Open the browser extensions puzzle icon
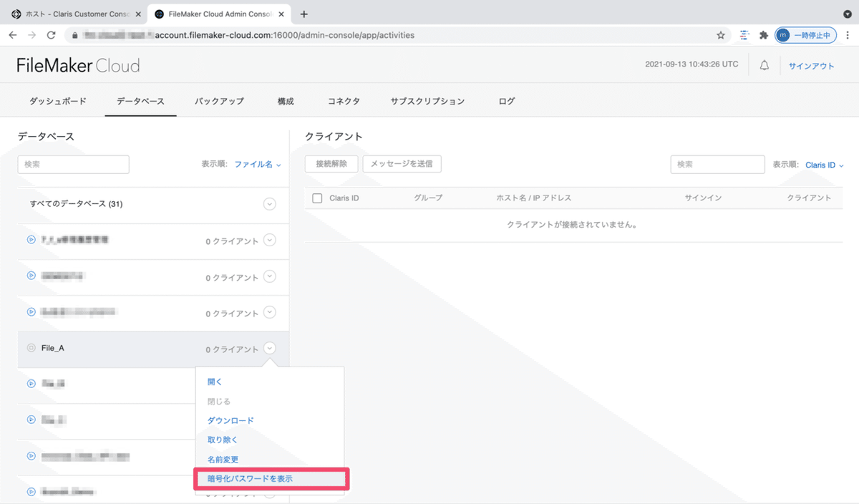859x504 pixels. [764, 34]
